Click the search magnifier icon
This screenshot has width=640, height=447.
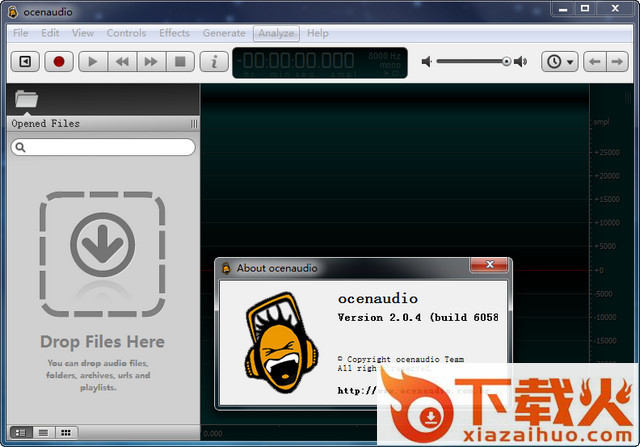coord(20,147)
